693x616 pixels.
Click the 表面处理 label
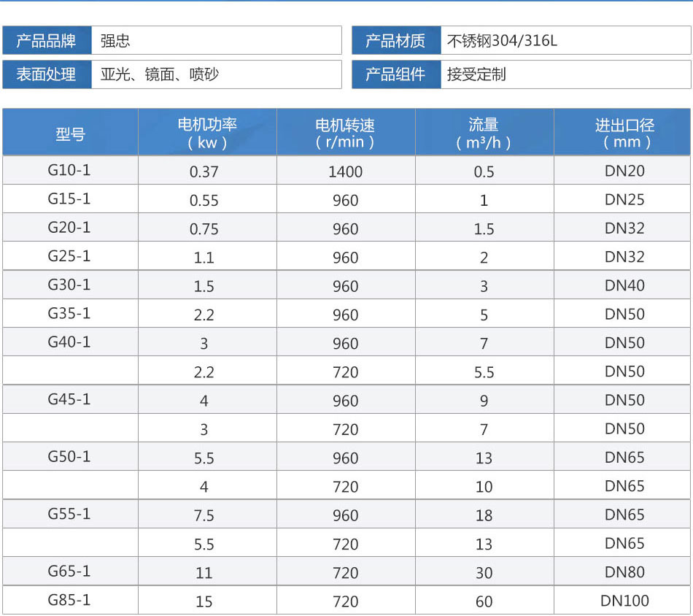coord(47,74)
